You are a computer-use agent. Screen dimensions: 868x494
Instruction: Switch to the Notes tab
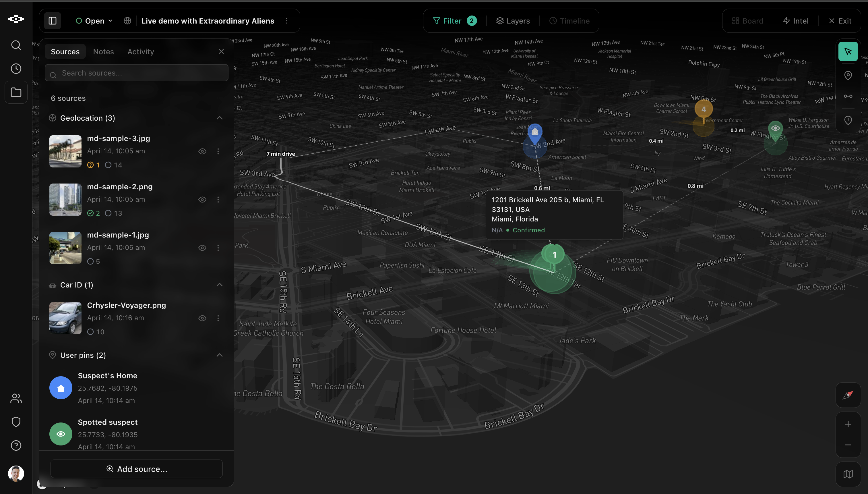[x=103, y=51]
